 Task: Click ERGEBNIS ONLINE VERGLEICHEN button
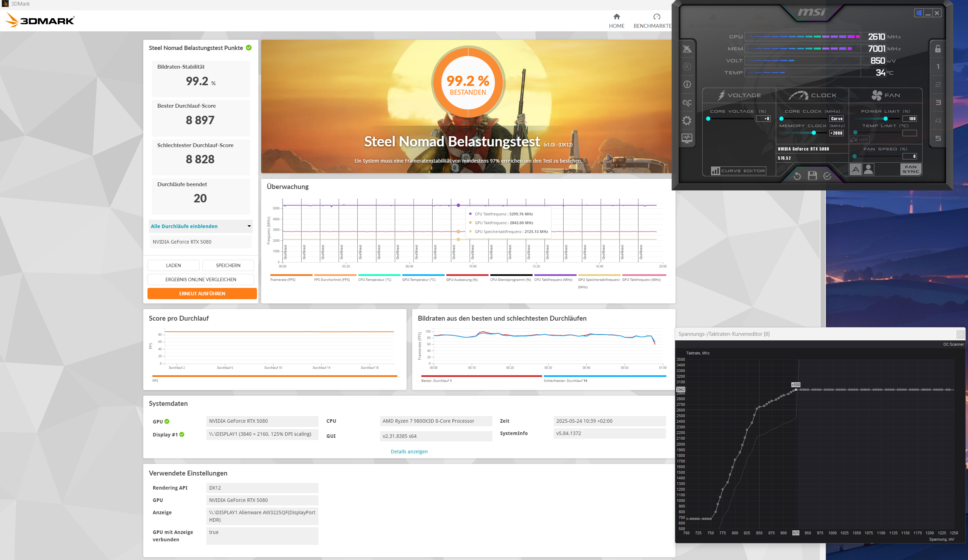tap(201, 279)
